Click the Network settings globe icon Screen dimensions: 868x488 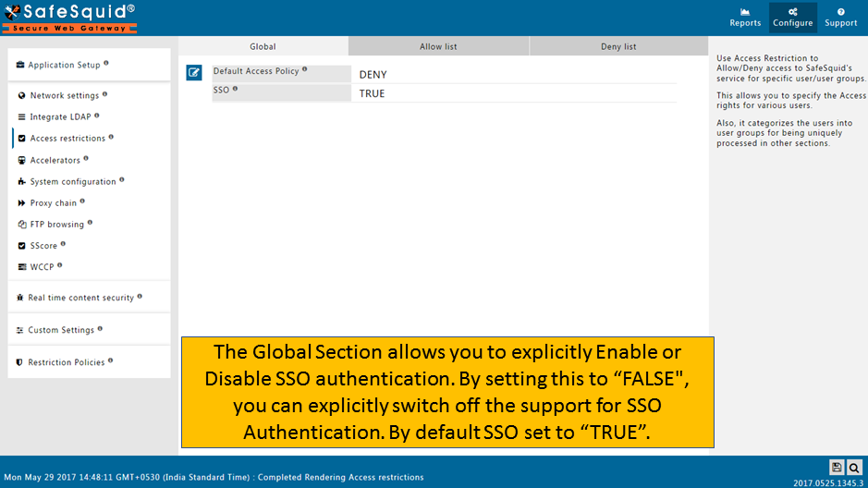pos(21,95)
